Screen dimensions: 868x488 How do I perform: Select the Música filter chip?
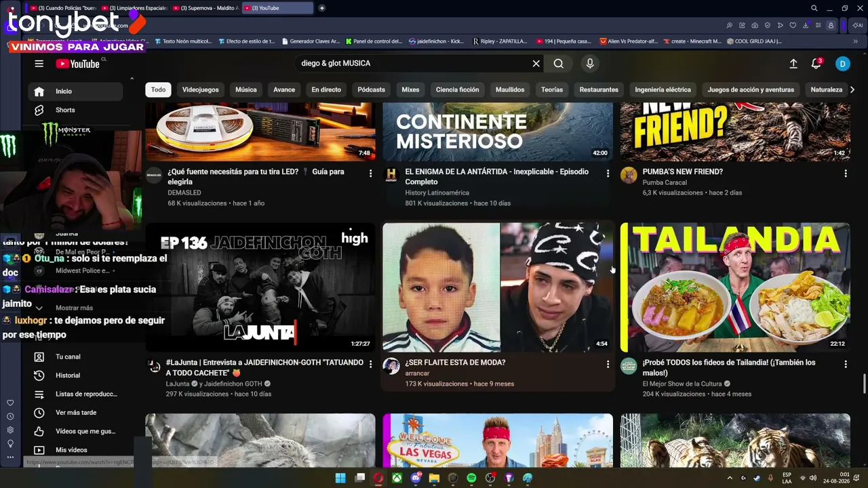pos(246,89)
